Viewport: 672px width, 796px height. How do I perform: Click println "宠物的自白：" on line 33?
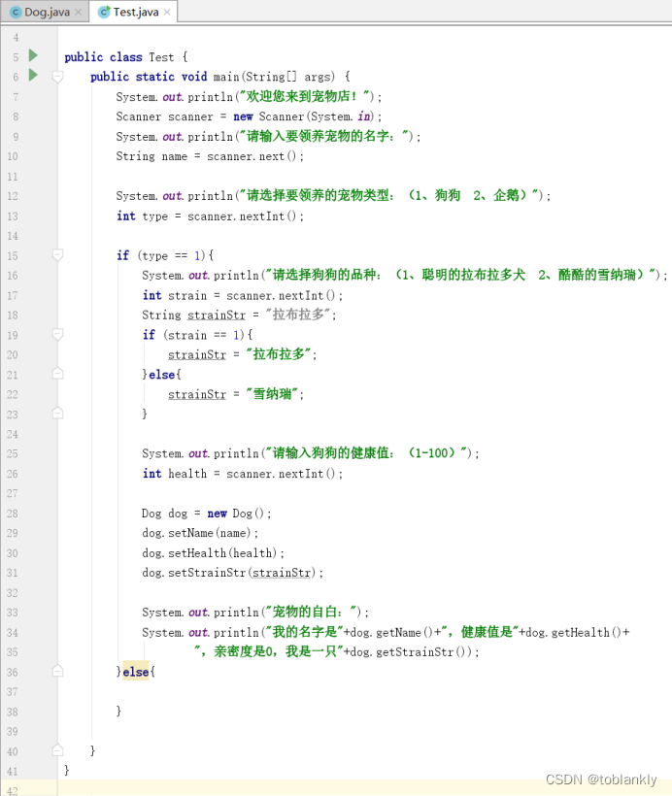point(255,613)
